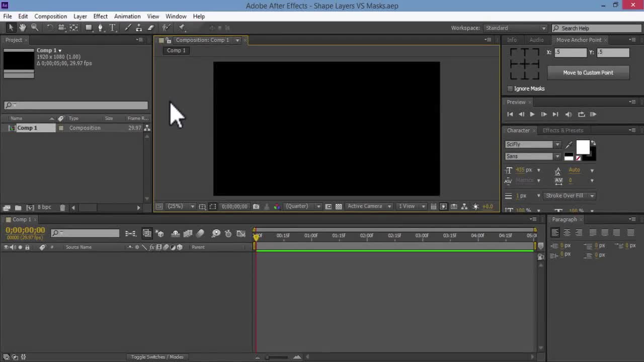This screenshot has width=644, height=362.
Task: Open the Animation menu
Action: [x=127, y=16]
